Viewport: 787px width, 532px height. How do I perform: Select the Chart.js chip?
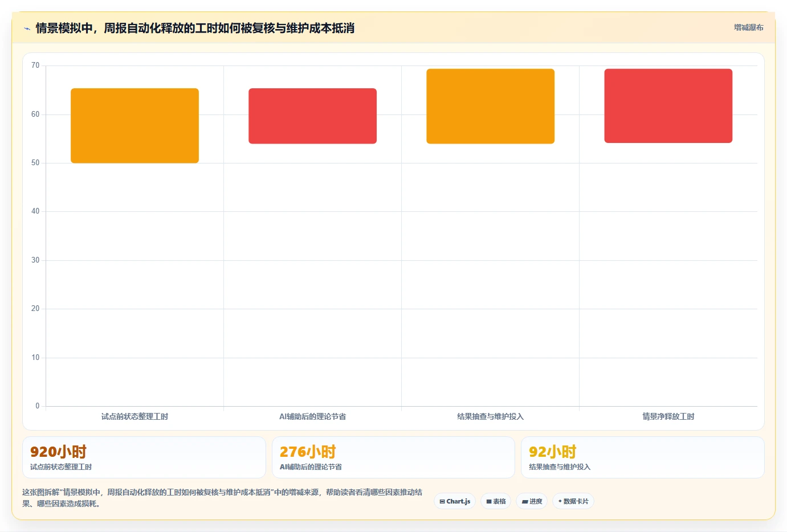pos(455,501)
